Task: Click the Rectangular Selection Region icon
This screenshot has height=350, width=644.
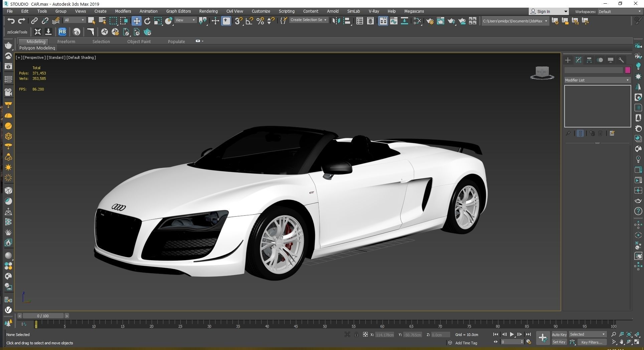Action: [113, 21]
